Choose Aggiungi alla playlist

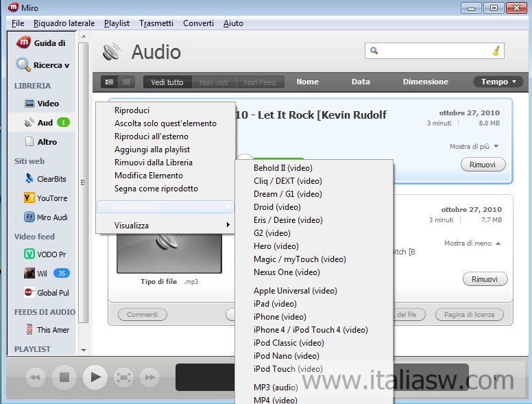[166, 150]
